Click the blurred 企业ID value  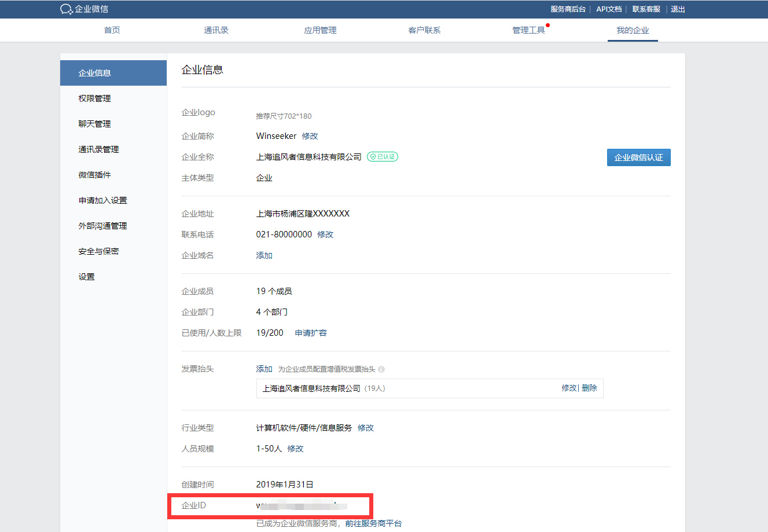(302, 505)
